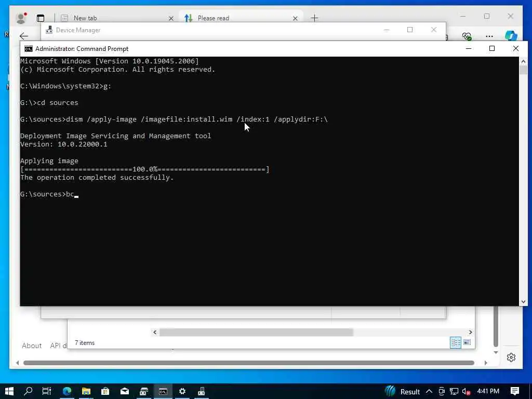Open File Explorer from the taskbar
Image resolution: width=532 pixels, height=399 pixels.
point(86,391)
